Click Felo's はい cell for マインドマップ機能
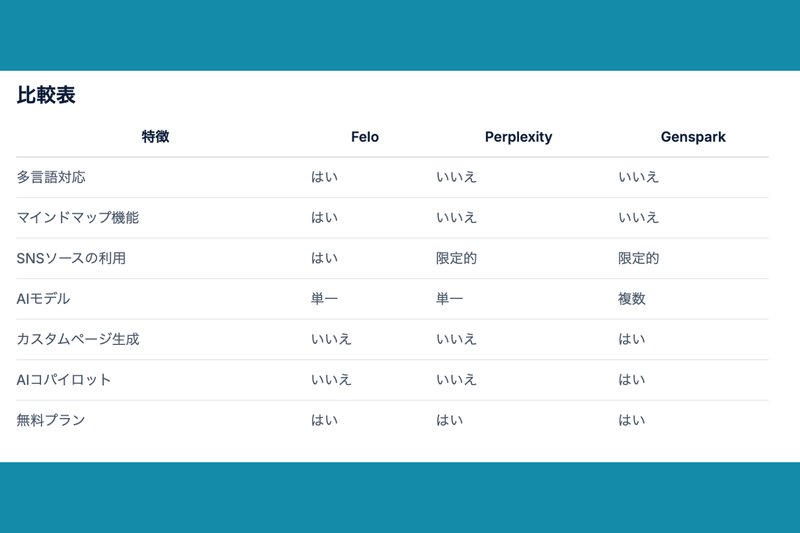 [324, 217]
